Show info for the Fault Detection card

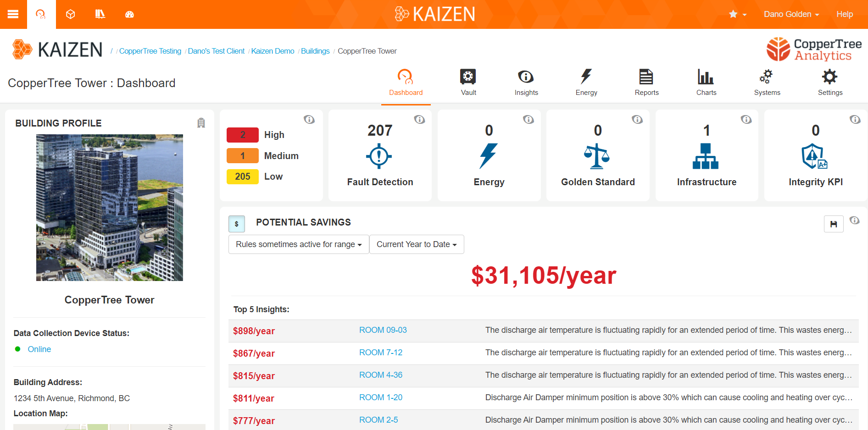(419, 120)
